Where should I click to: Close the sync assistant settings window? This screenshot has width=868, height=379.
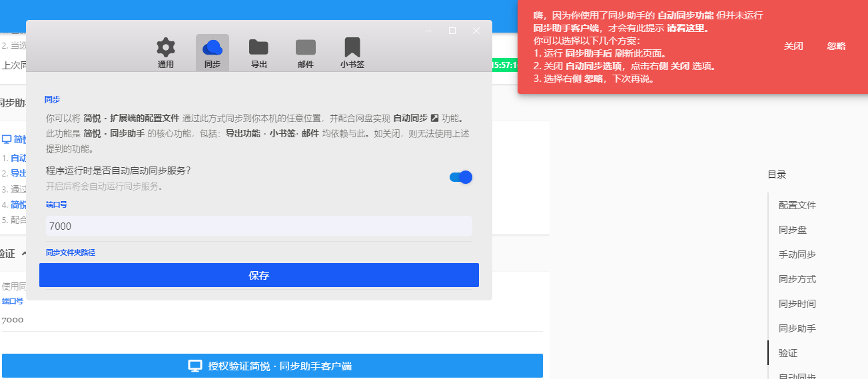(x=476, y=31)
